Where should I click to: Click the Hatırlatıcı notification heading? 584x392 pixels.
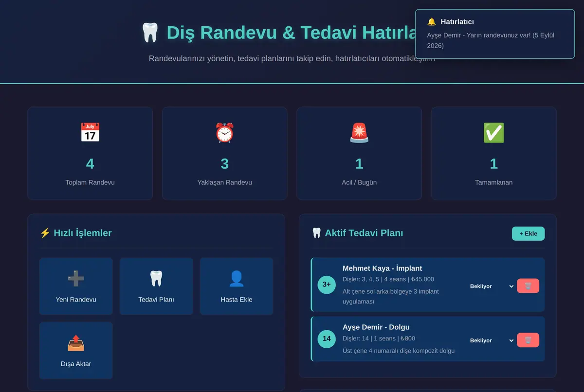[x=457, y=22]
